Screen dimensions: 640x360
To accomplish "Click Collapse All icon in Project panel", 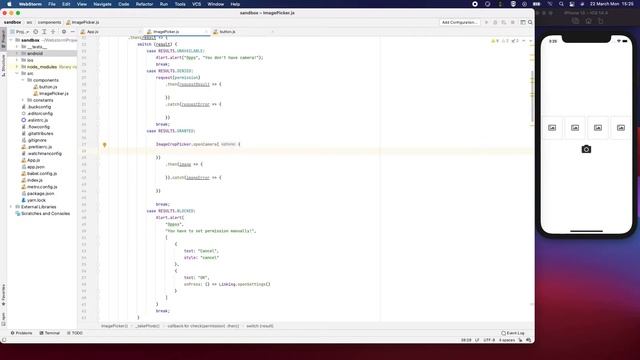I will click(53, 32).
